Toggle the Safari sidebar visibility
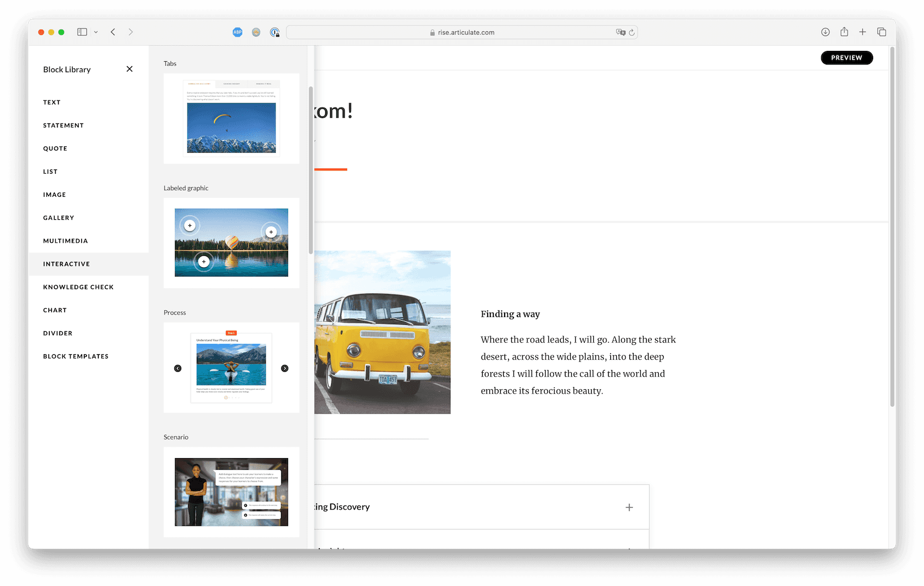The width and height of the screenshot is (924, 586). tap(81, 32)
